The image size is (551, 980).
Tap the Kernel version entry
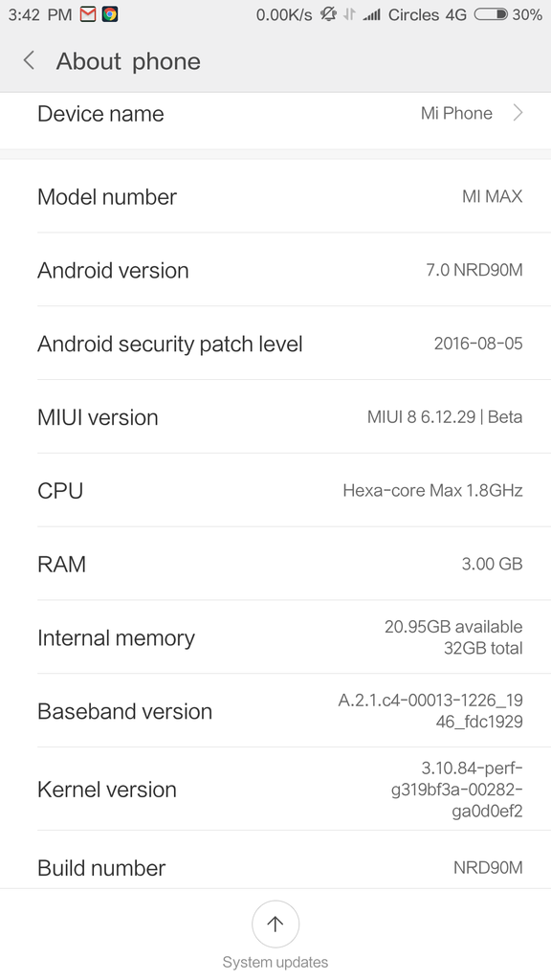[x=275, y=789]
